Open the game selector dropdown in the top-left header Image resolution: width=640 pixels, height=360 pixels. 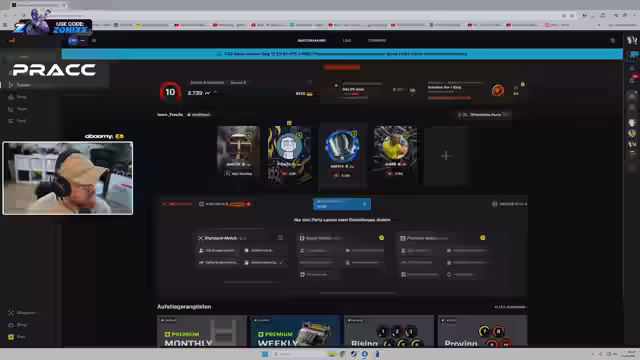pos(78,40)
